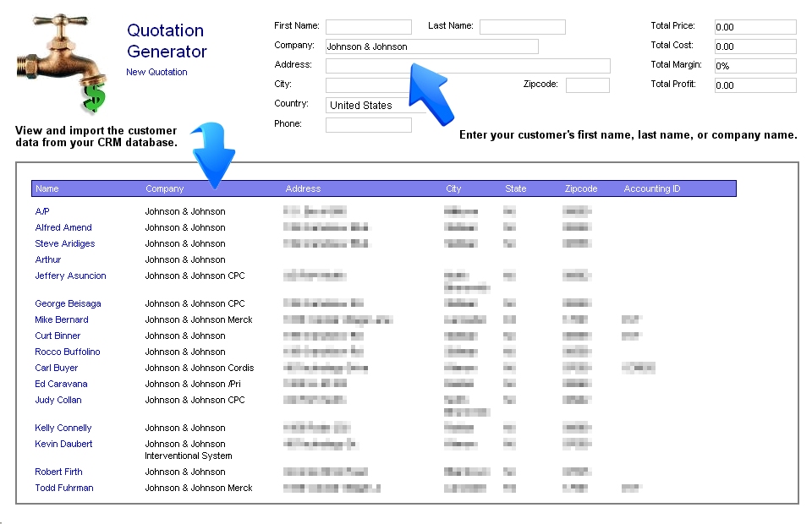
Task: Click the Address column header
Action: pyautogui.click(x=303, y=188)
